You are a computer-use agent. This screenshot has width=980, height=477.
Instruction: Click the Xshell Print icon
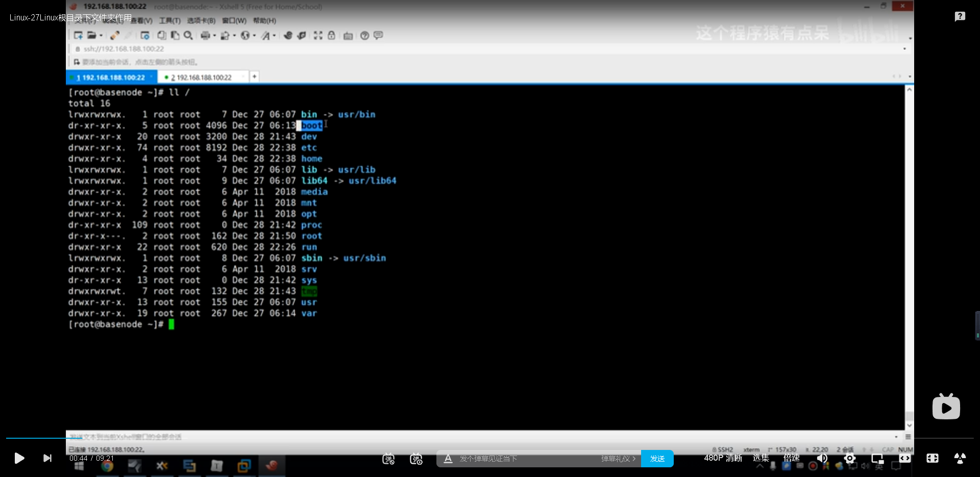[x=205, y=35]
